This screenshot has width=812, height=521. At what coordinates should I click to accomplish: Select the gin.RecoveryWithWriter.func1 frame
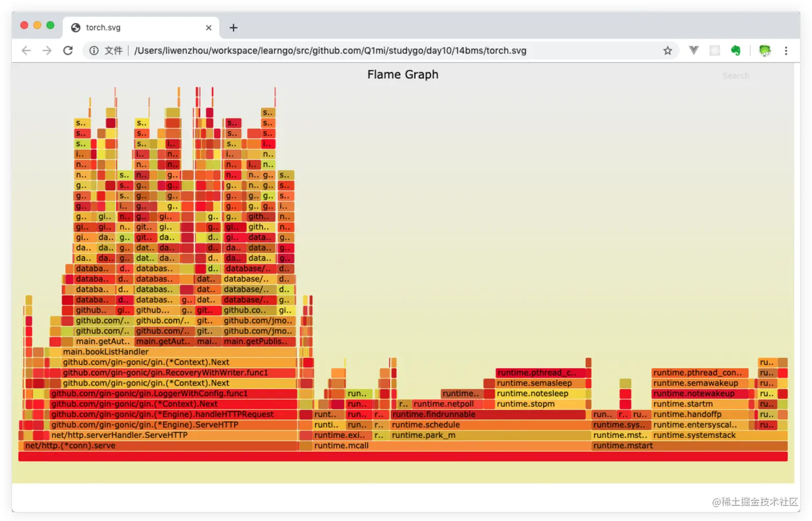tap(179, 372)
